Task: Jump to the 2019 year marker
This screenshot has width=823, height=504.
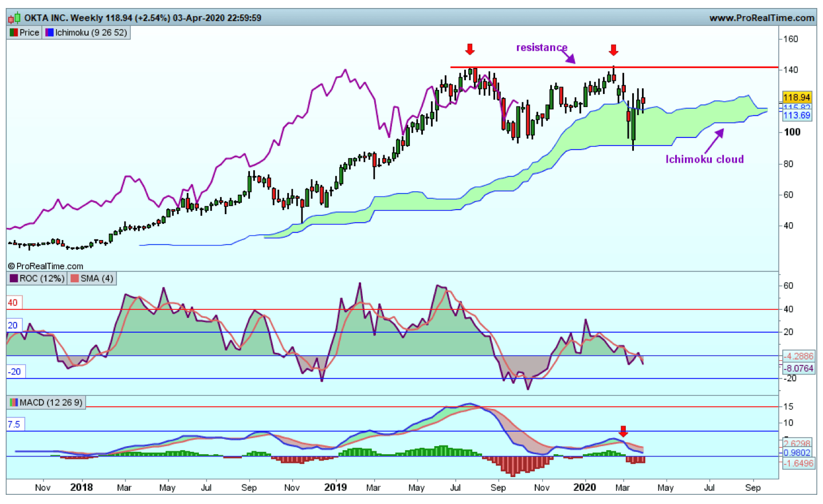Action: 335,487
